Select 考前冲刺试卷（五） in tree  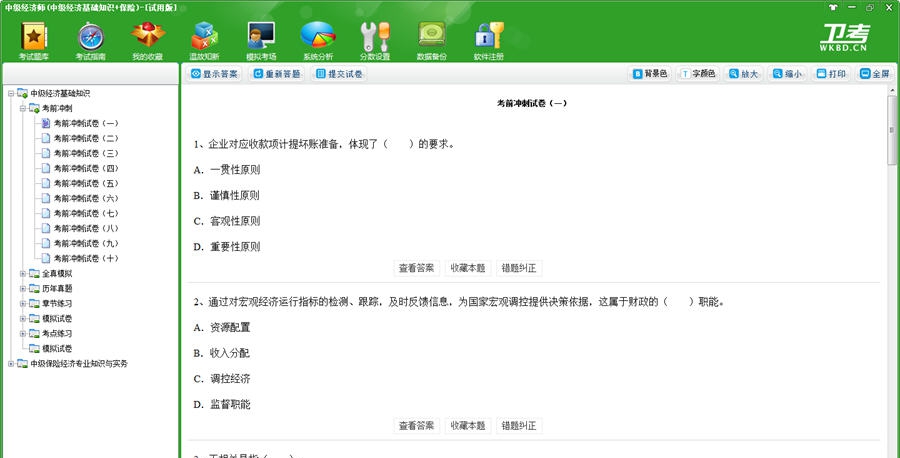coord(86,183)
